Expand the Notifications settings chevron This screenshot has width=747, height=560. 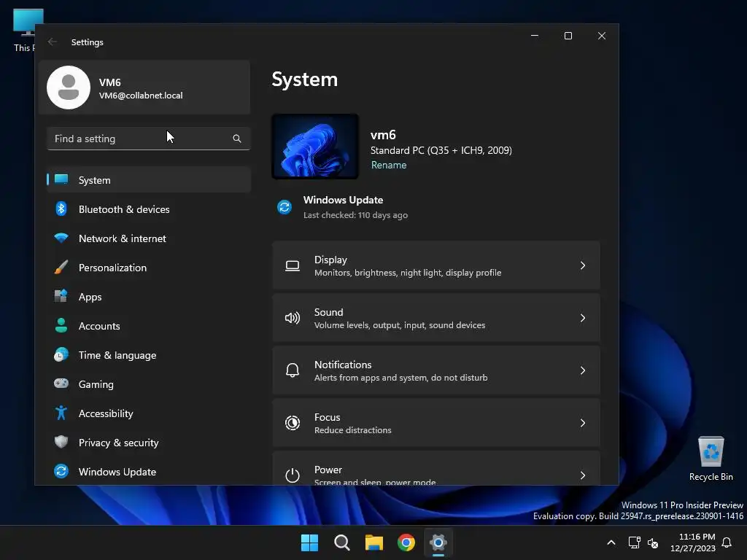pos(583,370)
